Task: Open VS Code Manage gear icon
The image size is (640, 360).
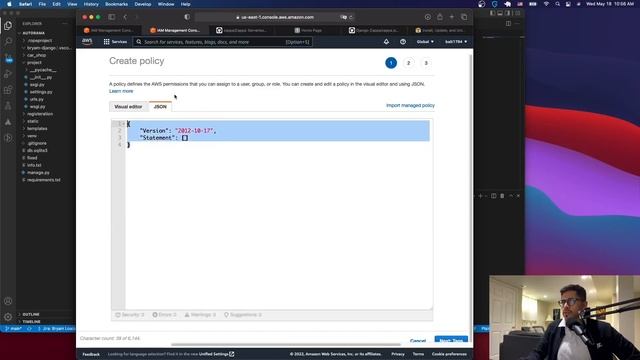Action: coord(8,317)
